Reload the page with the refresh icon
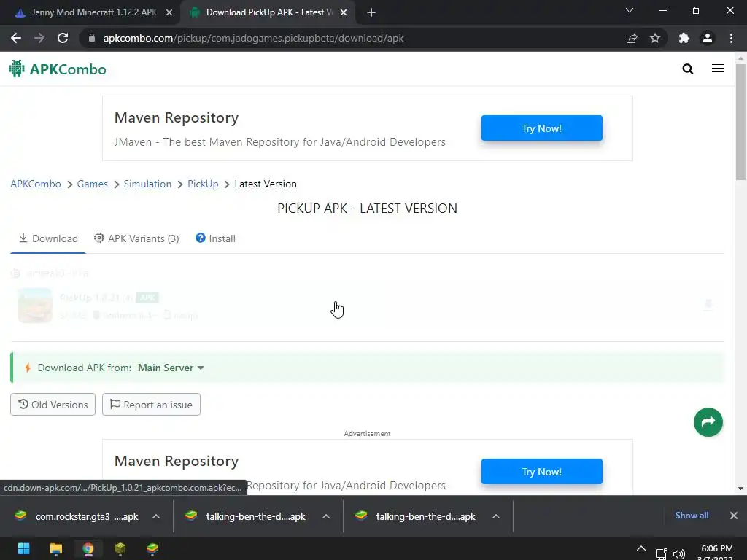Image resolution: width=747 pixels, height=560 pixels. (63, 38)
